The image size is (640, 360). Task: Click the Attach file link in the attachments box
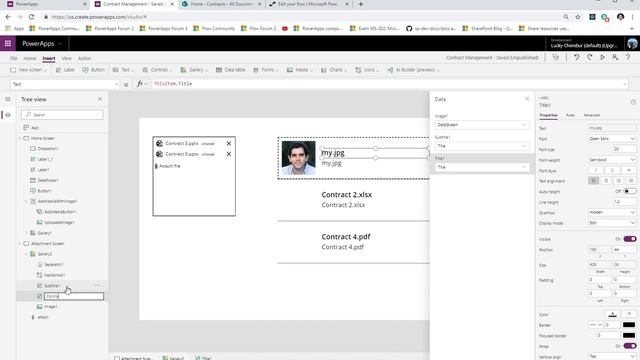(x=170, y=166)
